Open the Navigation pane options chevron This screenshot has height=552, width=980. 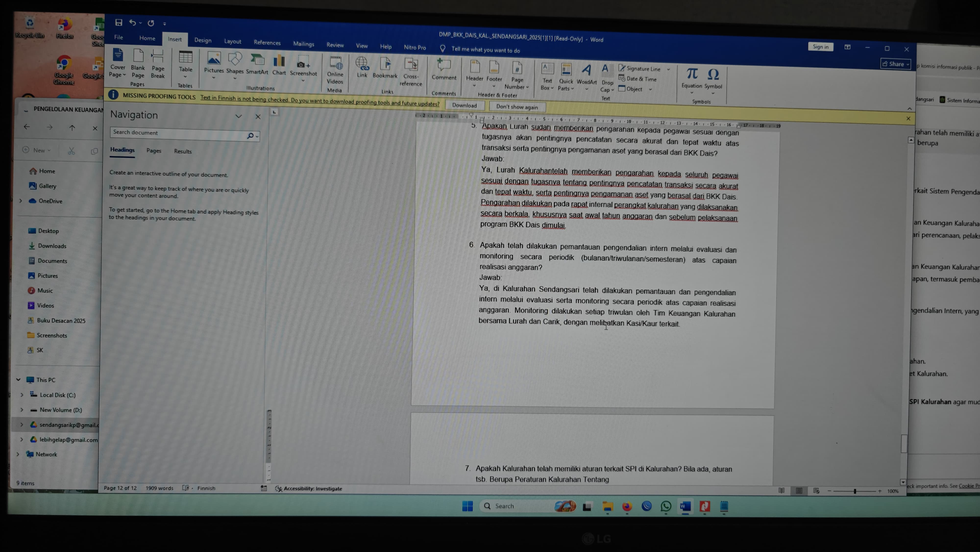tap(239, 116)
